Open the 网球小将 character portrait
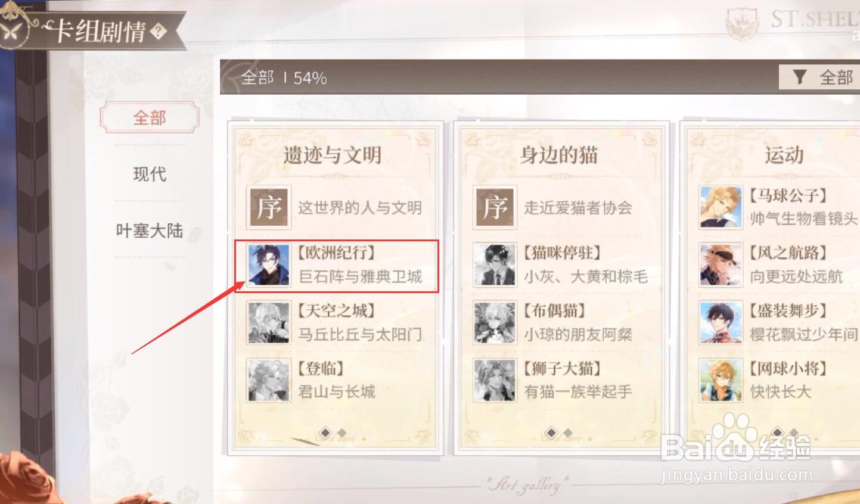This screenshot has width=860, height=504. point(721,381)
